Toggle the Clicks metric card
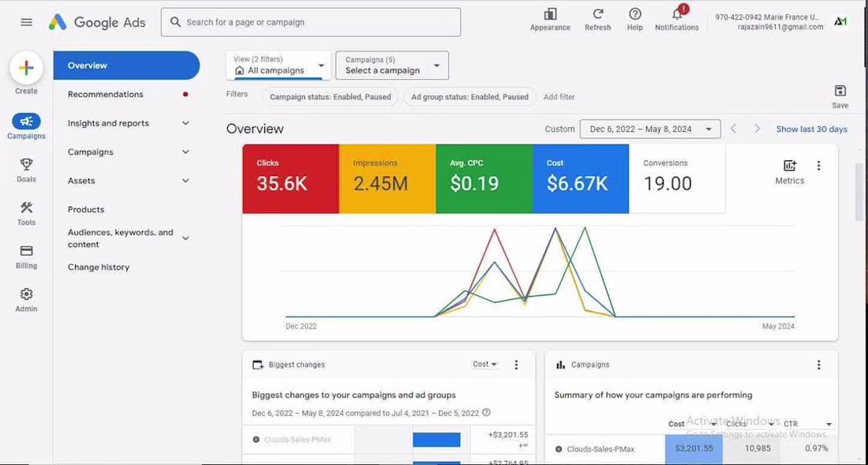The width and height of the screenshot is (868, 465). (x=290, y=178)
